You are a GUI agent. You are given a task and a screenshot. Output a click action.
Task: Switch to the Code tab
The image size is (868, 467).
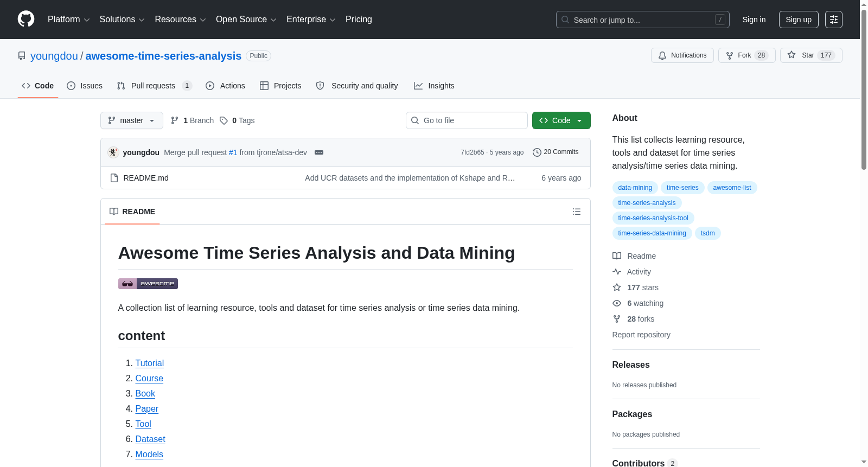tap(38, 86)
